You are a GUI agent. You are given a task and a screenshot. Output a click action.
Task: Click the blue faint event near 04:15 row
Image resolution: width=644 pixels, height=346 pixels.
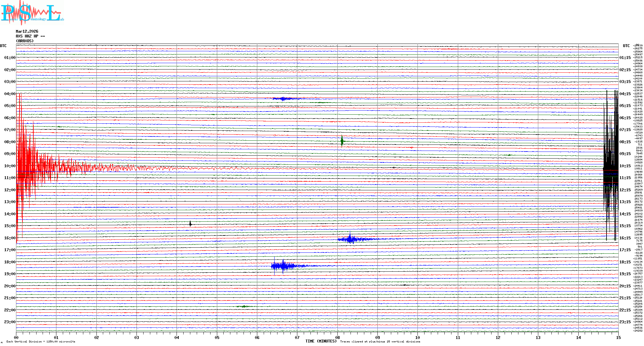pyautogui.click(x=284, y=99)
